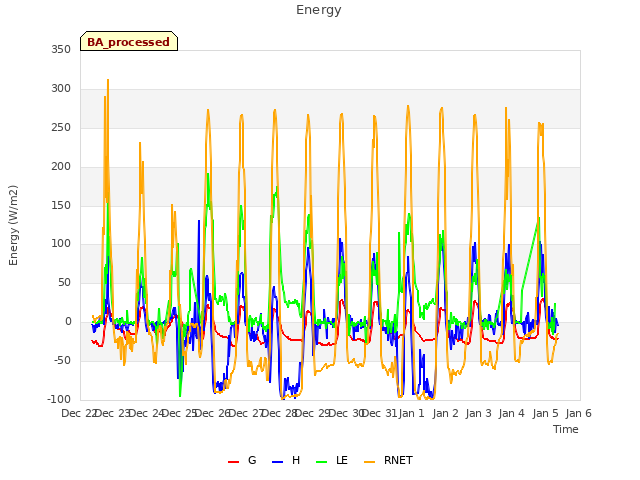Click the Time x-axis label
This screenshot has height=480, width=640.
point(566,429)
